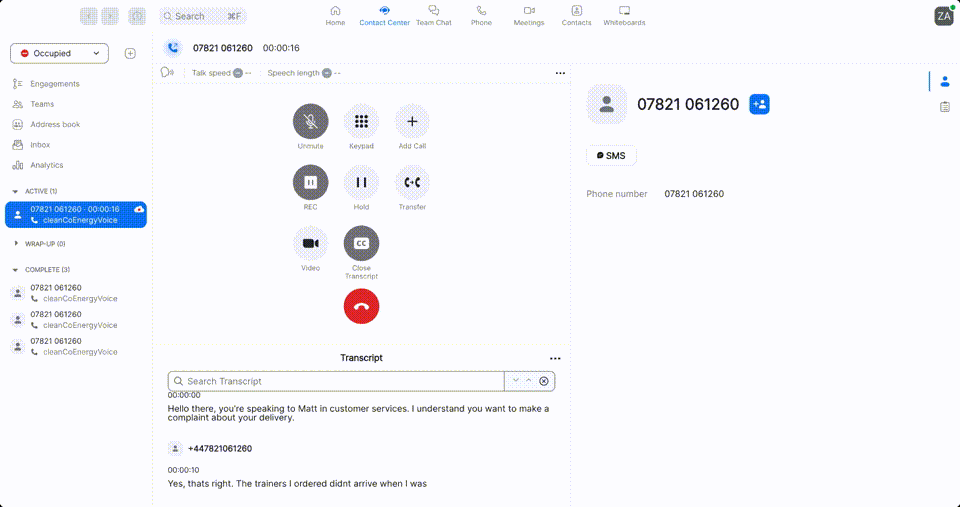Open the Whiteboards tab
This screenshot has width=960, height=507.
(x=624, y=15)
